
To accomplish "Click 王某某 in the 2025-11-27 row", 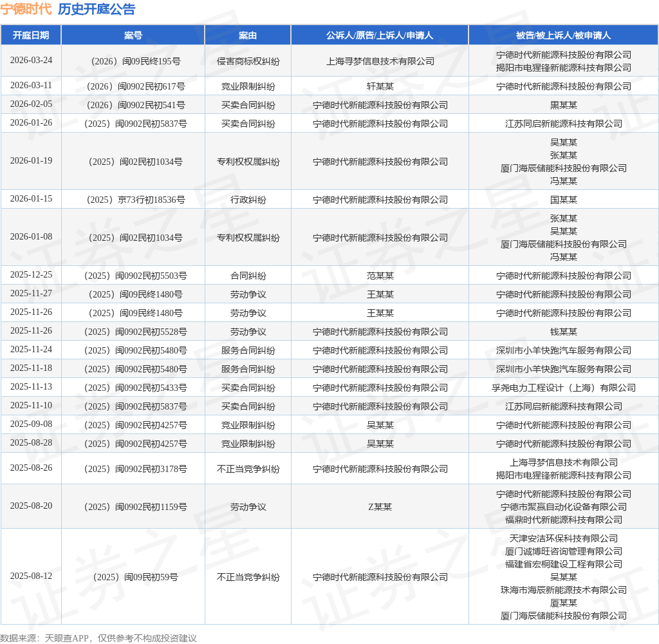I will (380, 294).
